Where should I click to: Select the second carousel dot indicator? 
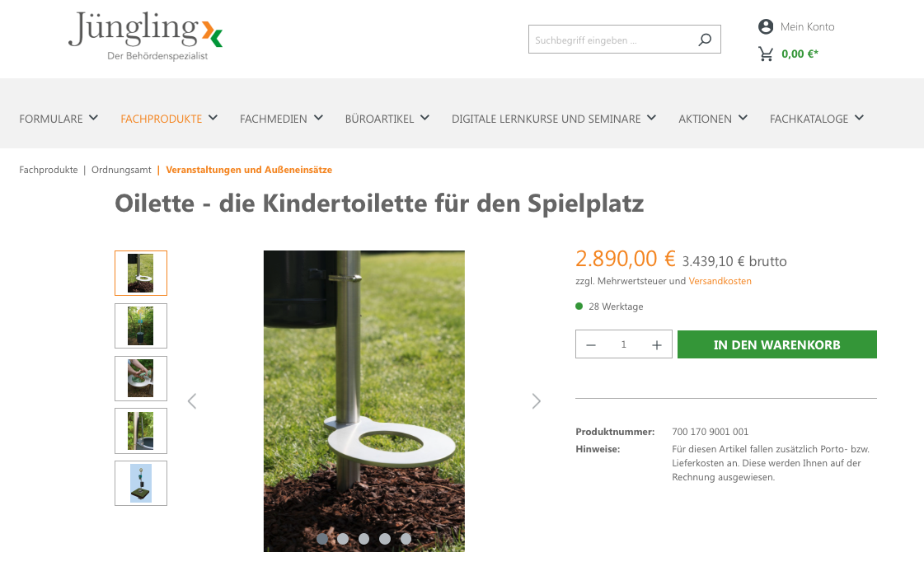(343, 539)
